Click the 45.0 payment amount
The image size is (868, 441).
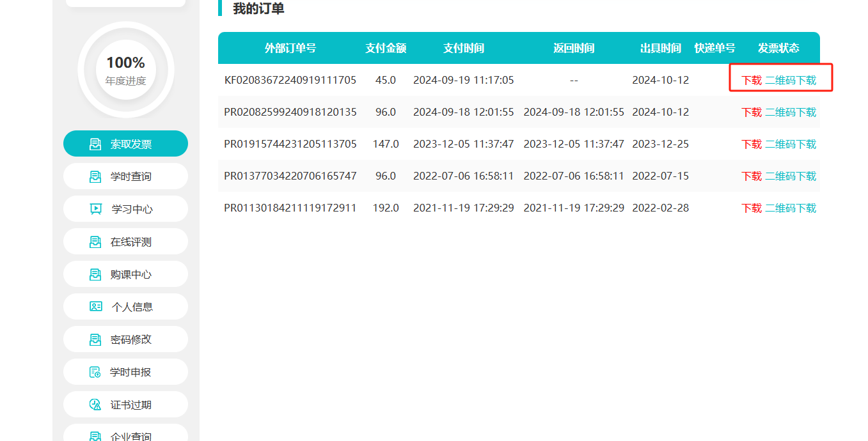pyautogui.click(x=386, y=81)
